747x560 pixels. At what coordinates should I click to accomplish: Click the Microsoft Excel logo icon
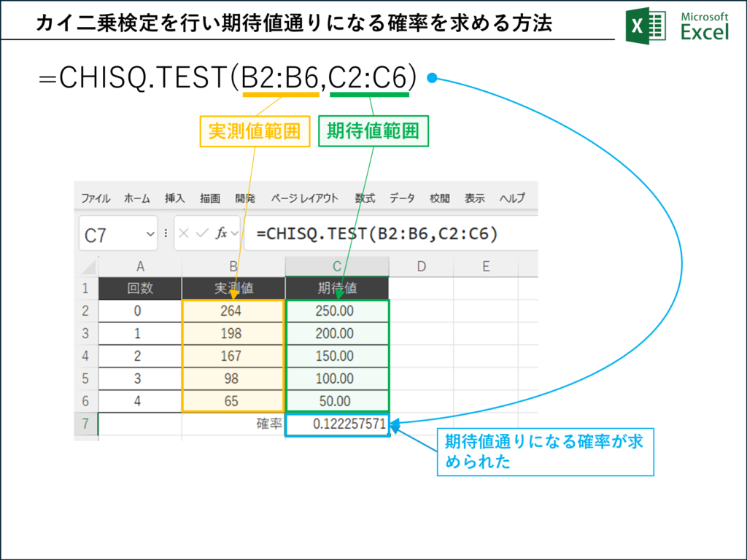pos(646,26)
